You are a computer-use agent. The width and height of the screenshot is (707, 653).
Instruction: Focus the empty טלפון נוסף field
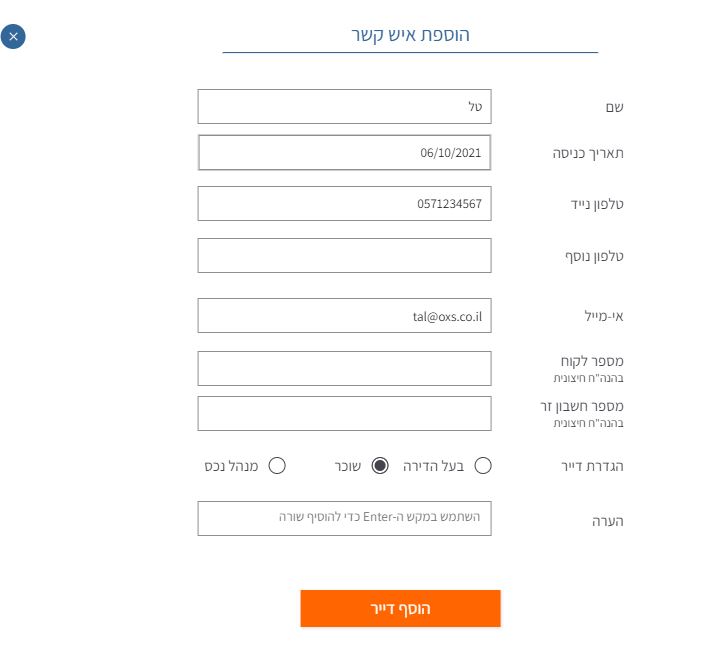pos(344,255)
